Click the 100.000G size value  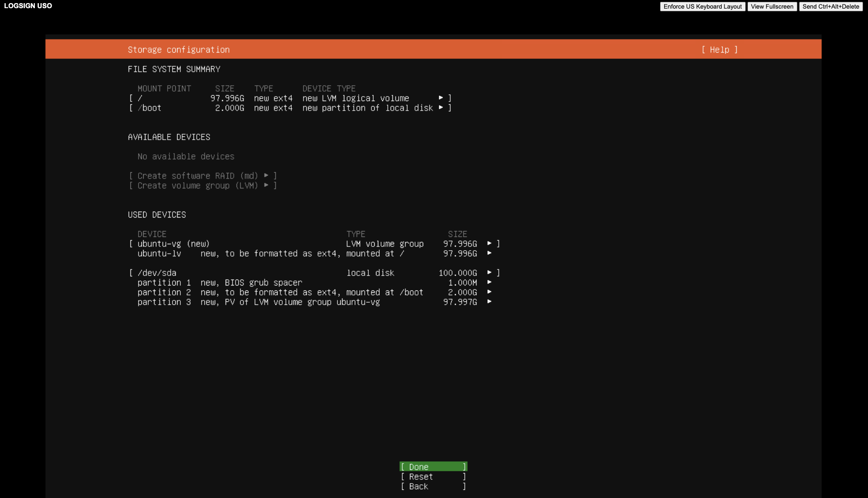coord(458,273)
